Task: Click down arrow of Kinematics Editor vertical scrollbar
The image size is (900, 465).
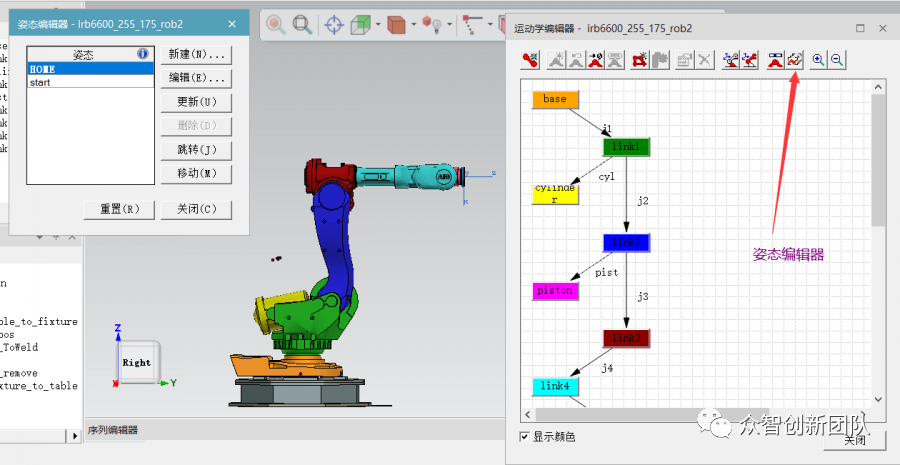Action: pyautogui.click(x=878, y=400)
